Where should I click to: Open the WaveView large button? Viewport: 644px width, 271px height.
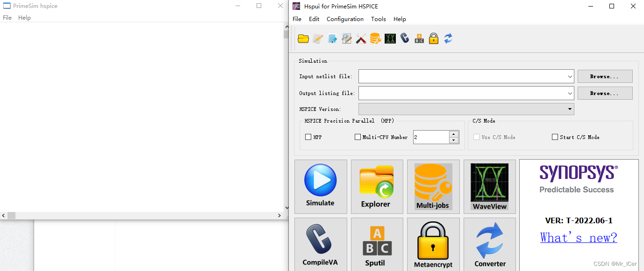490,187
